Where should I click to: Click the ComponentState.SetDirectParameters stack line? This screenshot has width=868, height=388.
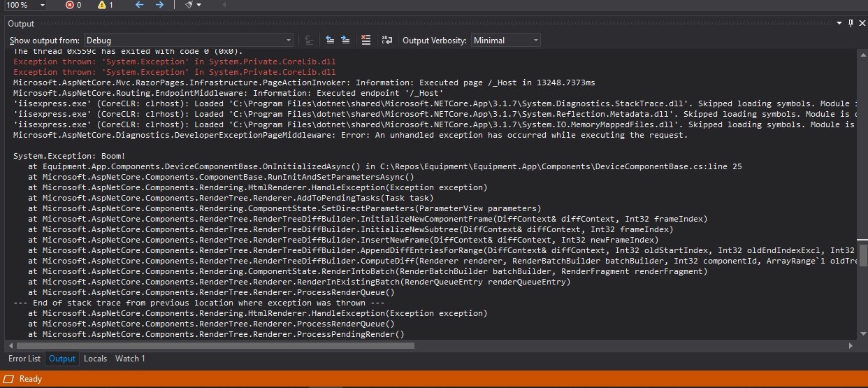tap(284, 208)
